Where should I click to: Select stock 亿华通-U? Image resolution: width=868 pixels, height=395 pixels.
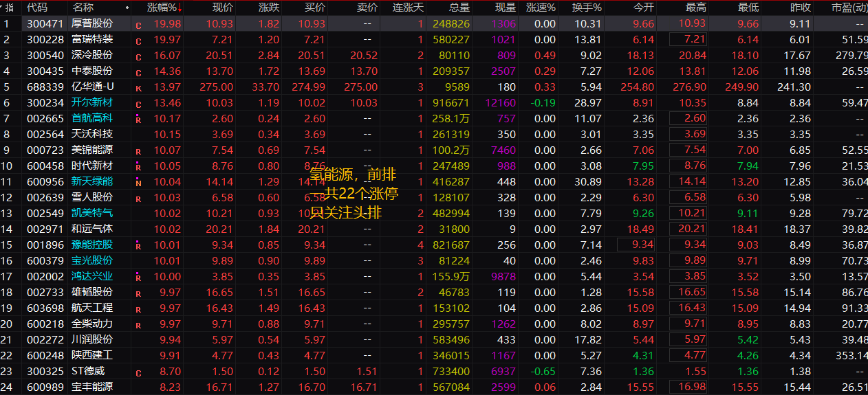(93, 87)
